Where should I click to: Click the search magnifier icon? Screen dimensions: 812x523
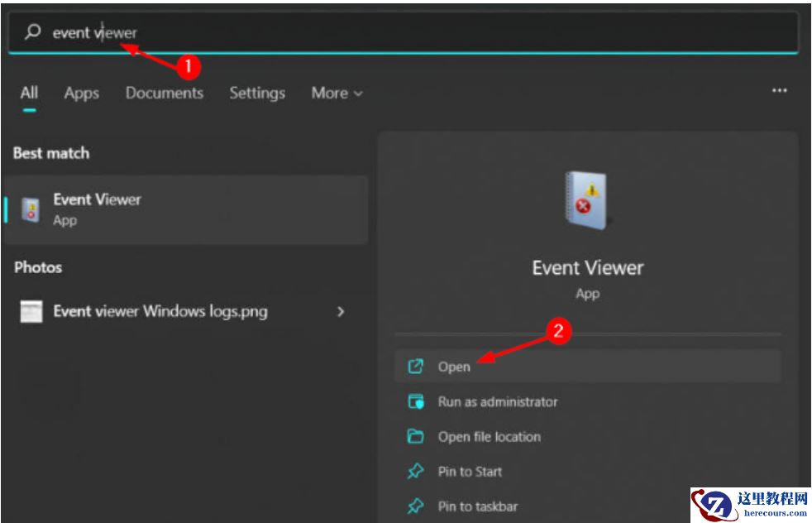coord(32,32)
